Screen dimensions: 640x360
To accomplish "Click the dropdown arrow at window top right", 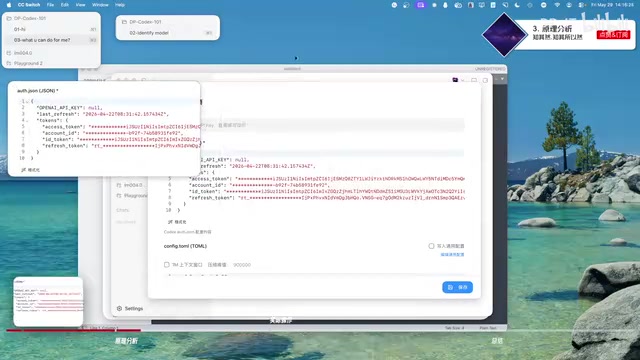I will click(502, 79).
